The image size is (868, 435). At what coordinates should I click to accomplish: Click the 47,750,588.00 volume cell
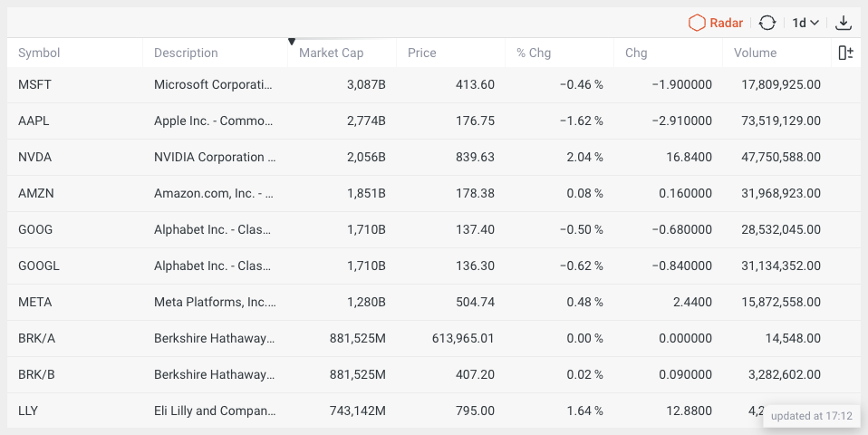[781, 157]
